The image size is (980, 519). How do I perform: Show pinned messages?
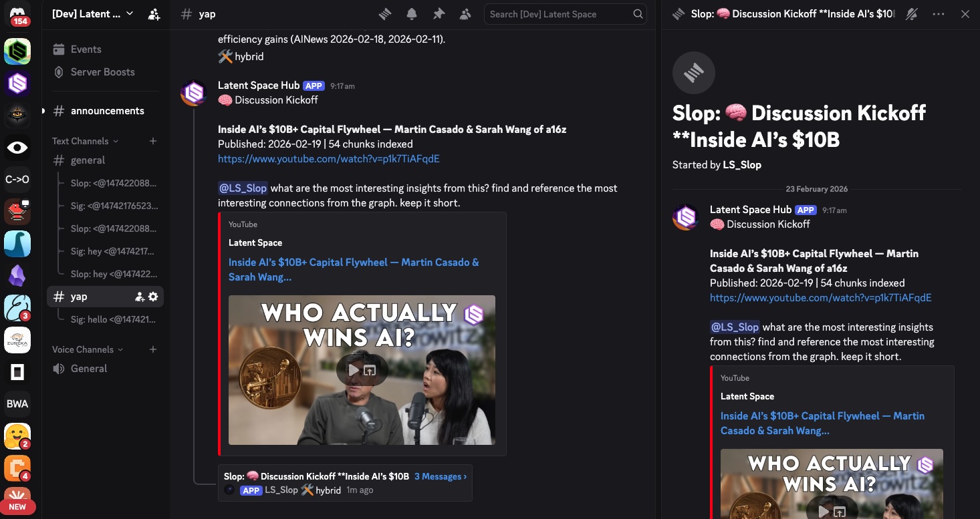[439, 14]
